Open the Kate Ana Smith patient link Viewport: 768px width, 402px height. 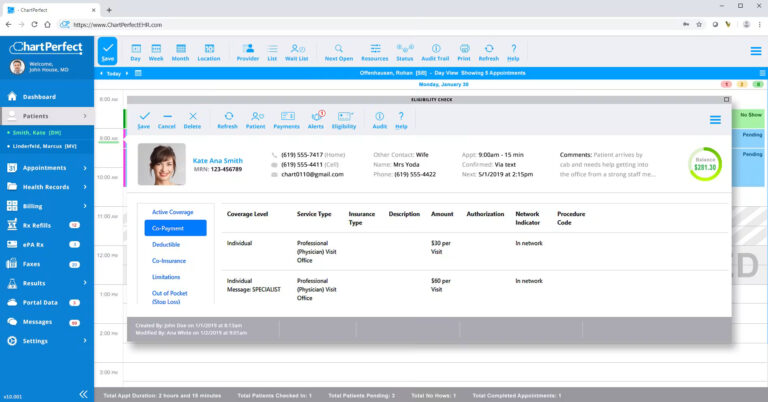(x=217, y=161)
